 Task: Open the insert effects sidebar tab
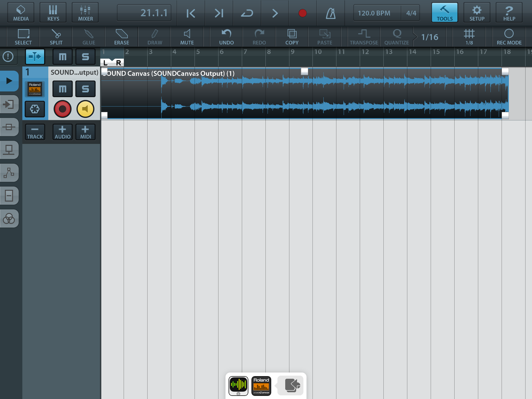tap(9, 127)
